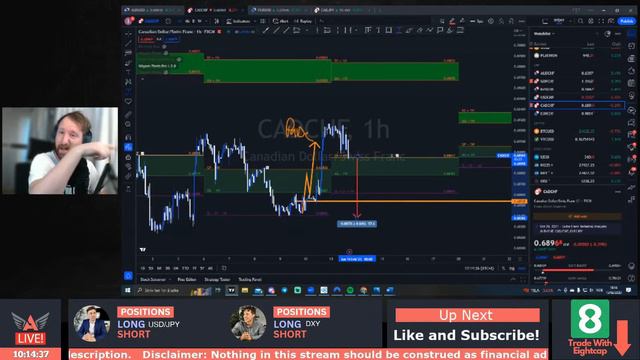Image resolution: width=640 pixels, height=360 pixels.
Task: Select the measure ruler tool
Action: tap(129, 114)
